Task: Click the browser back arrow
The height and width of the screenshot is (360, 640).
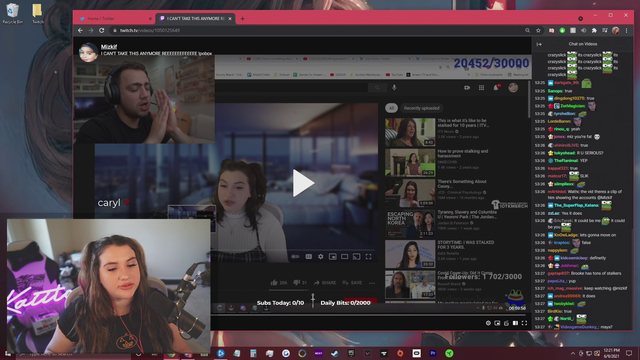Action: coord(80,31)
